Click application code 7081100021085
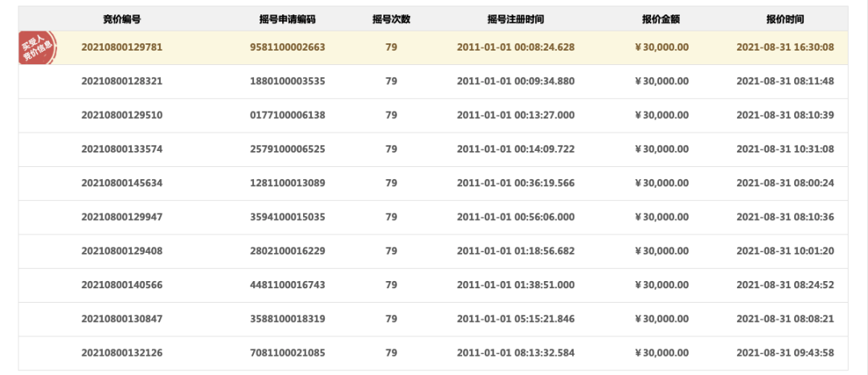 [x=287, y=353]
